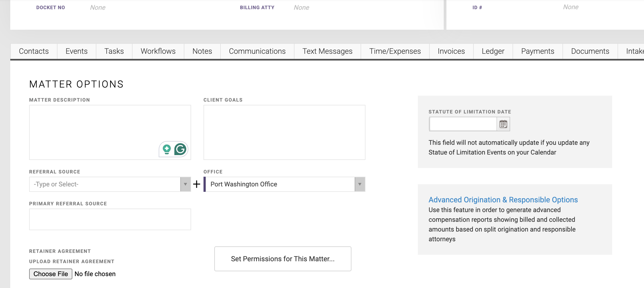This screenshot has height=288, width=644.
Task: Click into the Client Goals text area
Action: coord(284,132)
